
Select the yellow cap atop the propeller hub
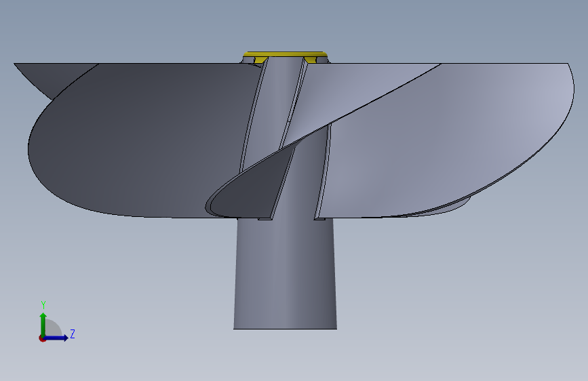(x=285, y=55)
